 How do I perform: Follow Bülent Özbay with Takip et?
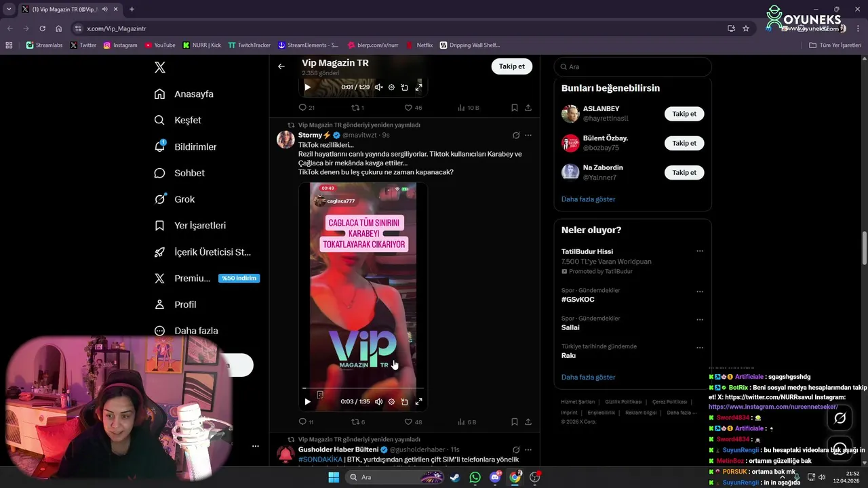(x=684, y=143)
